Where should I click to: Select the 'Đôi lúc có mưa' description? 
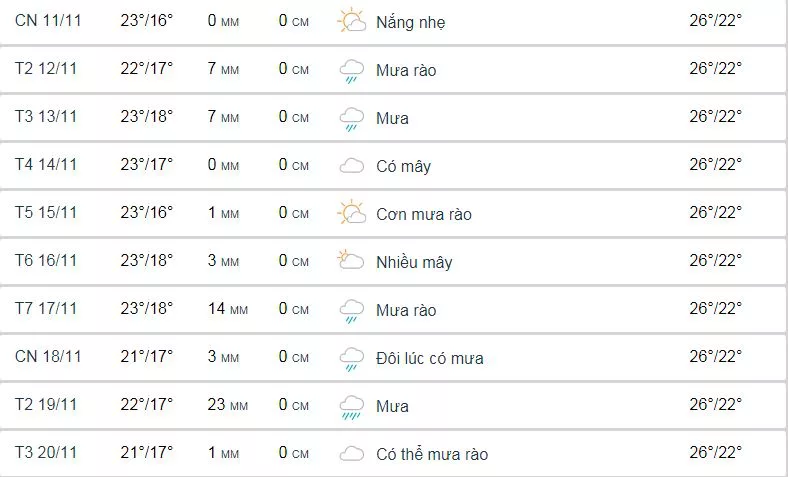(x=429, y=358)
